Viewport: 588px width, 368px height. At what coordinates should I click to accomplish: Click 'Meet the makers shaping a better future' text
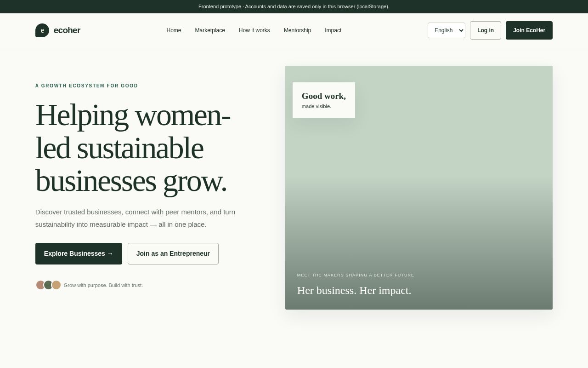(356, 275)
